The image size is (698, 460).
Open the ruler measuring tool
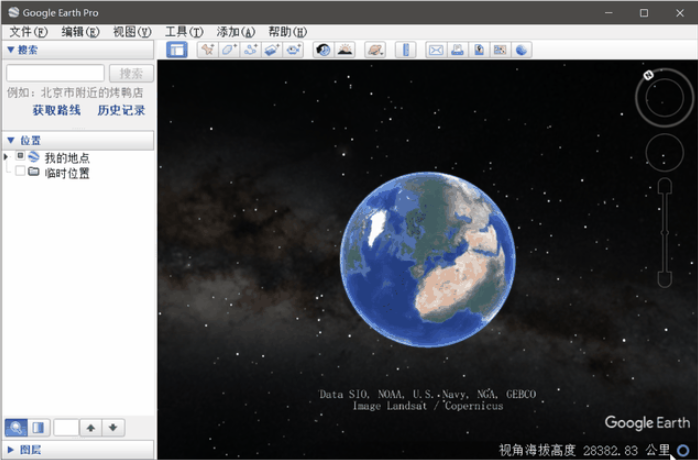point(406,50)
